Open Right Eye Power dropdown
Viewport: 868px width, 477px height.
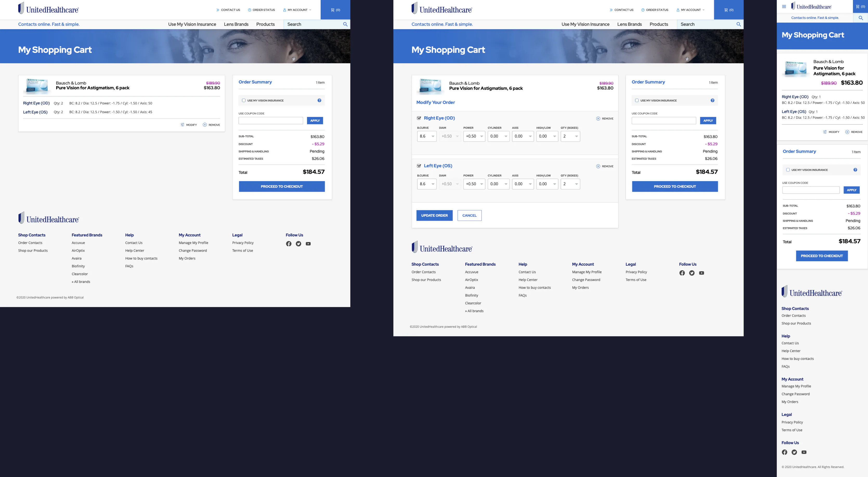[474, 136]
